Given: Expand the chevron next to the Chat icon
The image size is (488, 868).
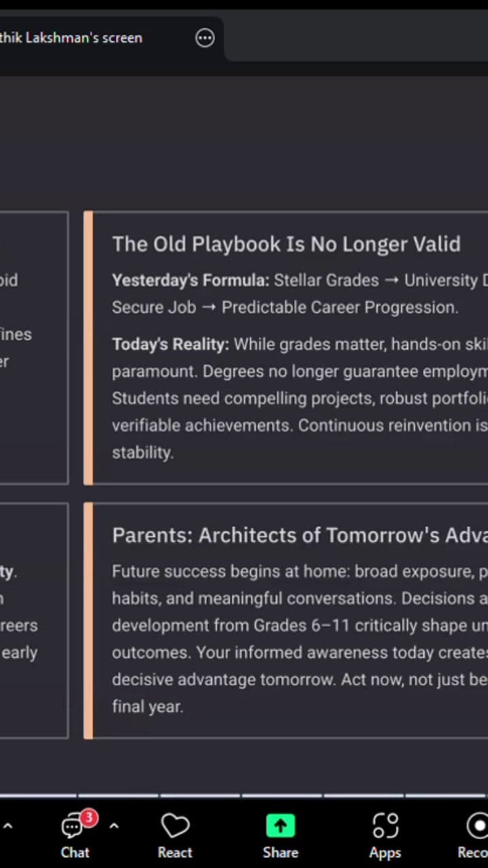Looking at the screenshot, I should tap(114, 827).
